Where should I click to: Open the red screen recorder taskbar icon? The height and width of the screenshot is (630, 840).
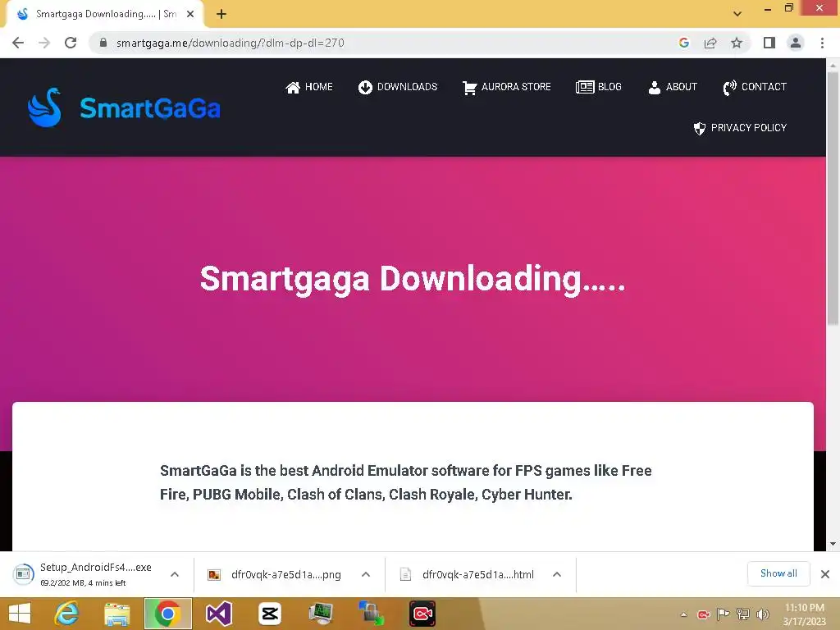pyautogui.click(x=422, y=614)
